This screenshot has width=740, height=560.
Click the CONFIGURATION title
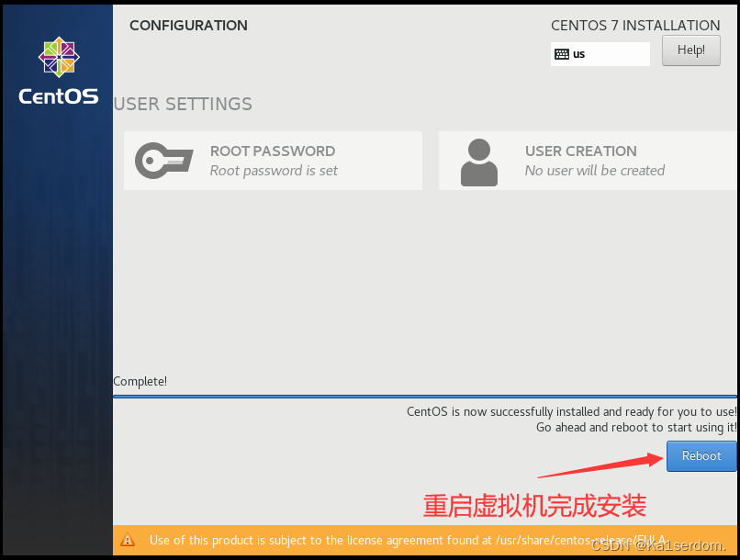point(188,25)
